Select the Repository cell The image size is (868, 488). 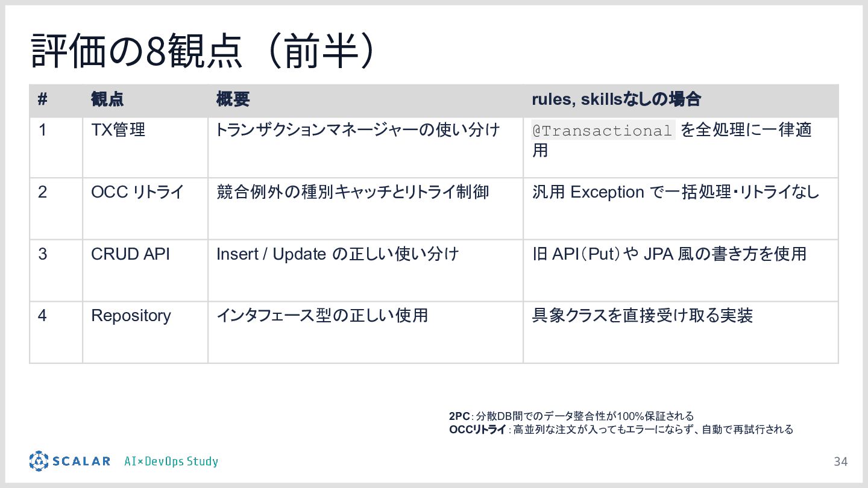(131, 316)
